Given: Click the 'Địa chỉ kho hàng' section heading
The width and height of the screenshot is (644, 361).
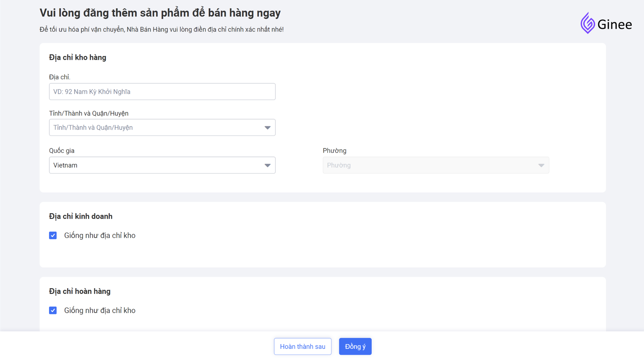Looking at the screenshot, I should pyautogui.click(x=78, y=57).
